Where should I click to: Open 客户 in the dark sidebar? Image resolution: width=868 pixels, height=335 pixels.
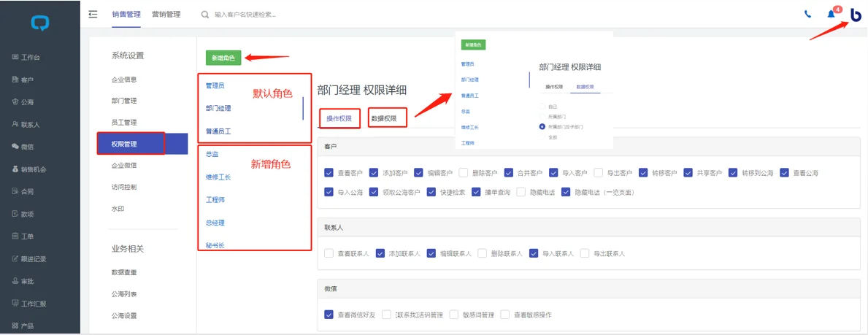pyautogui.click(x=22, y=80)
